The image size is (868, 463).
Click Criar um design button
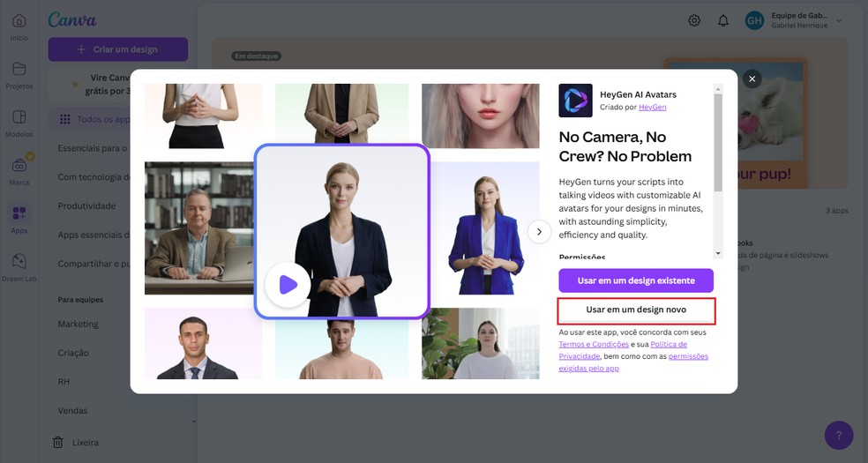point(118,49)
